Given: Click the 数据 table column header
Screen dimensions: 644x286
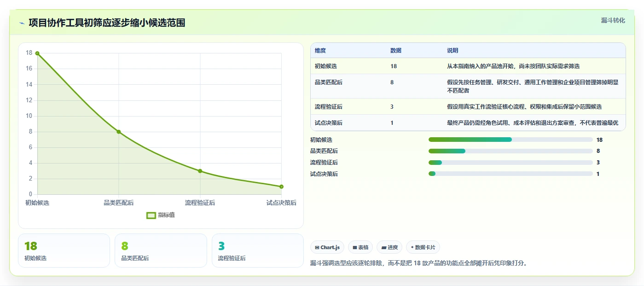Looking at the screenshot, I should (396, 51).
